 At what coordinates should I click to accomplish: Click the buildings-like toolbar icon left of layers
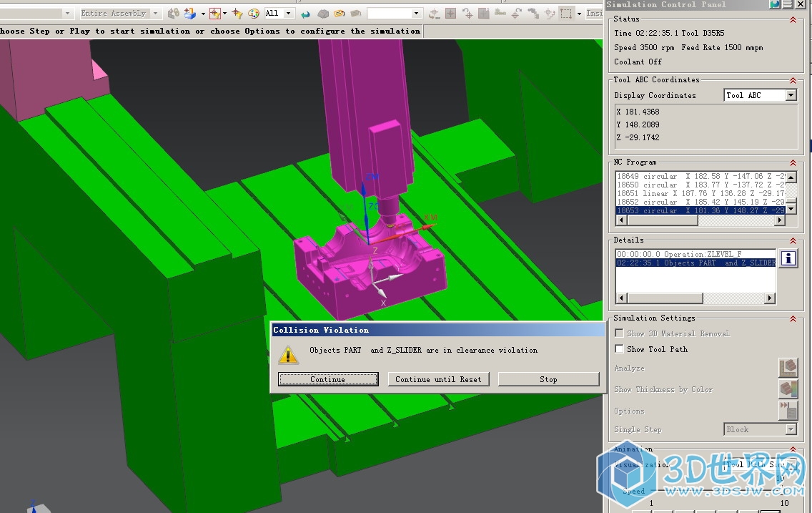point(174,14)
